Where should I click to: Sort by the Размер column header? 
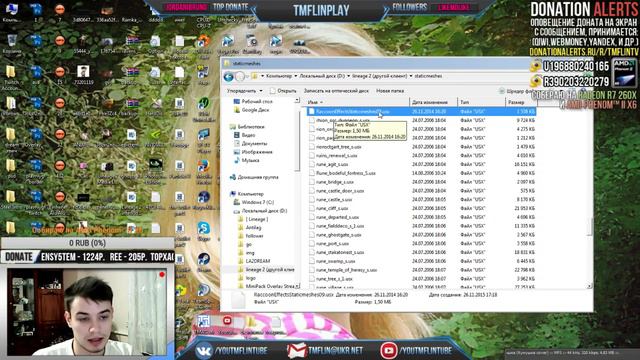pos(520,102)
